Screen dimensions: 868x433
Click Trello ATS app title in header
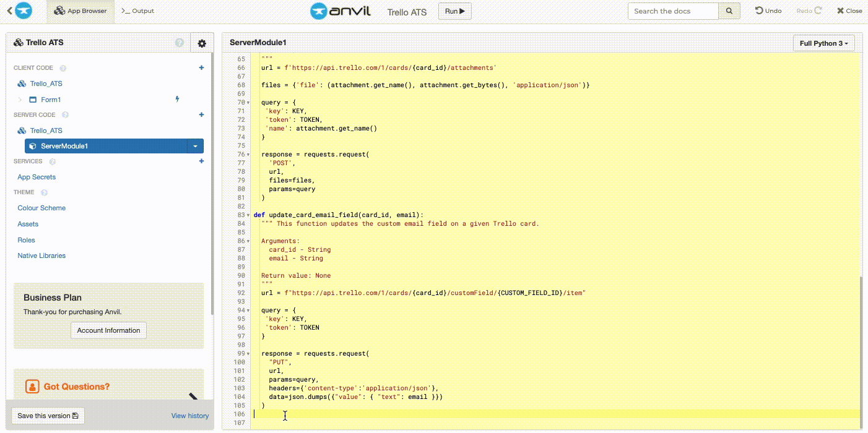(x=407, y=12)
